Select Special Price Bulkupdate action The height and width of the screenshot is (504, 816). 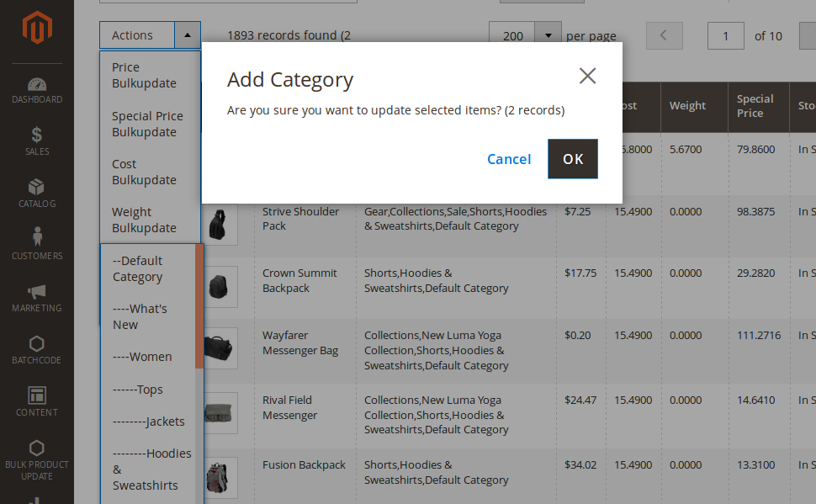[147, 124]
